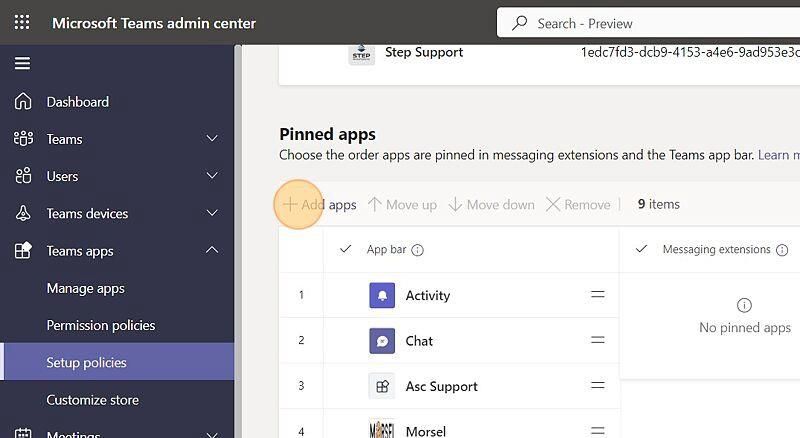Click the Step Support app name
The image size is (800, 438).
click(423, 52)
